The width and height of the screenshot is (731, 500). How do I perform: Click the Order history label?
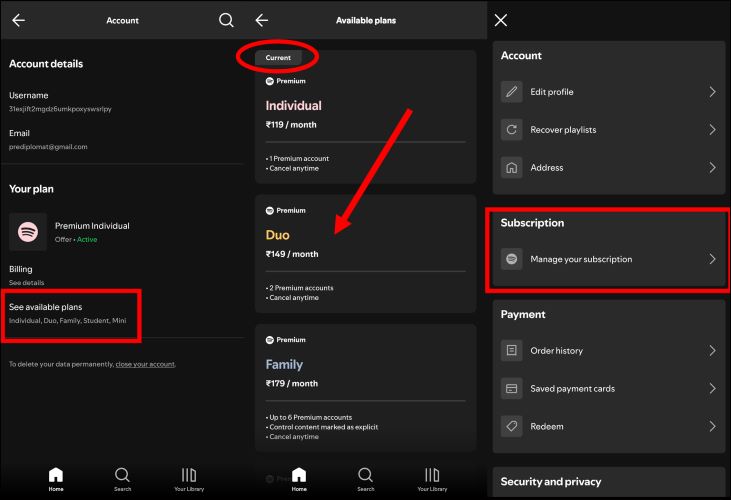[x=556, y=350]
